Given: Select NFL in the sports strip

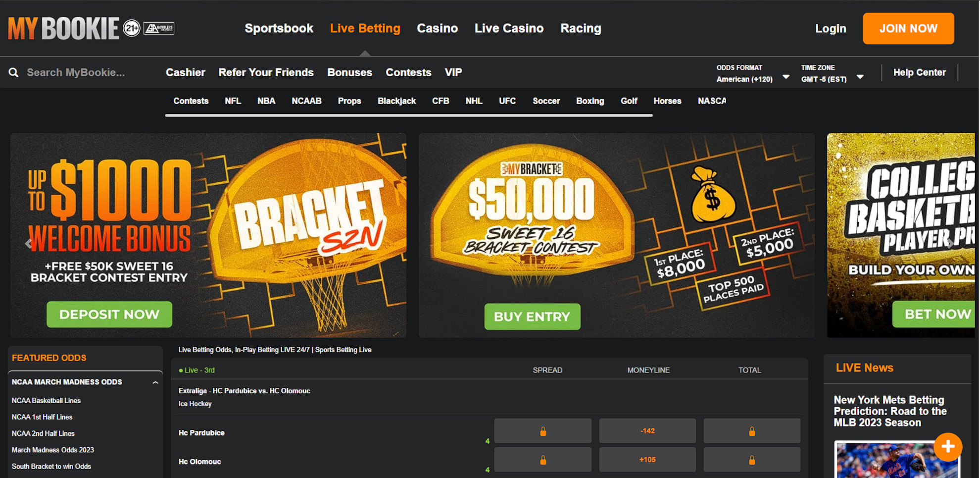Looking at the screenshot, I should coord(233,101).
